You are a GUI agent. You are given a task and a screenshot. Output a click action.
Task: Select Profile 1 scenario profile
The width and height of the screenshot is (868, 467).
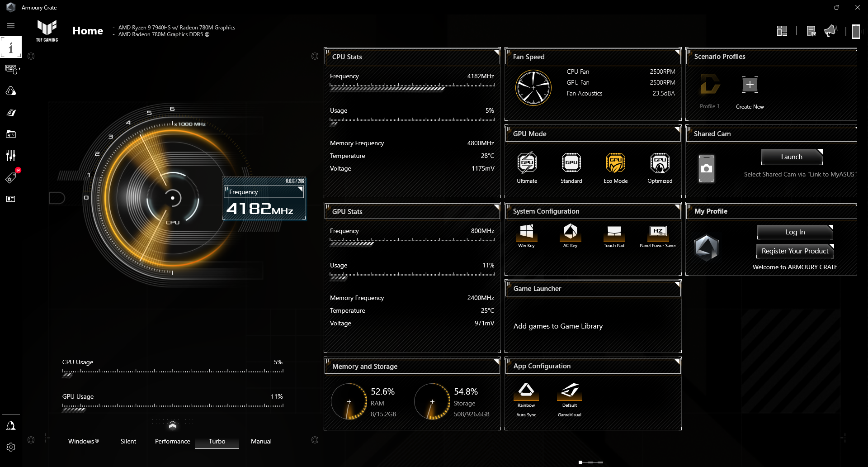[x=710, y=91]
